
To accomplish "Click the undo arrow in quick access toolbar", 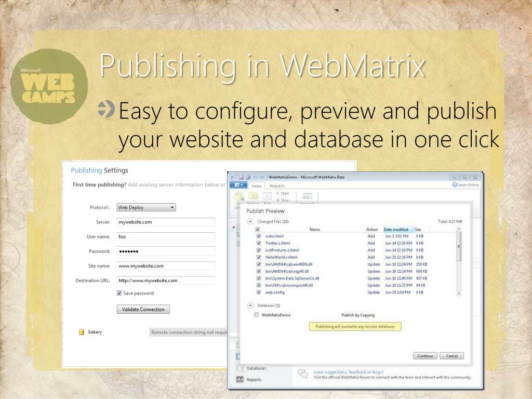I will 255,177.
